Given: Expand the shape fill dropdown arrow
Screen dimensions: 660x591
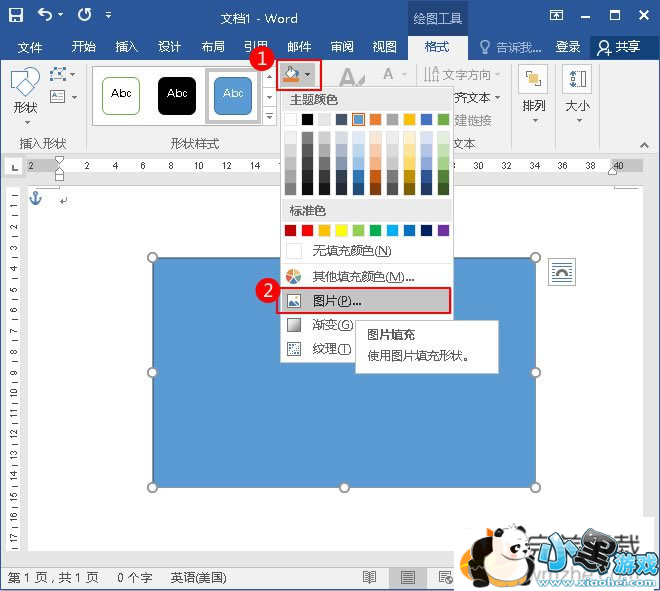Looking at the screenshot, I should click(x=309, y=75).
